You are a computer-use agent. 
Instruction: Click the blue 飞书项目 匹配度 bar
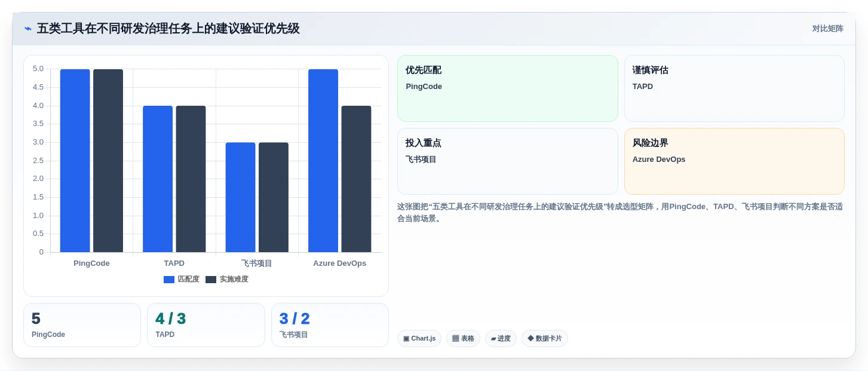coord(240,197)
